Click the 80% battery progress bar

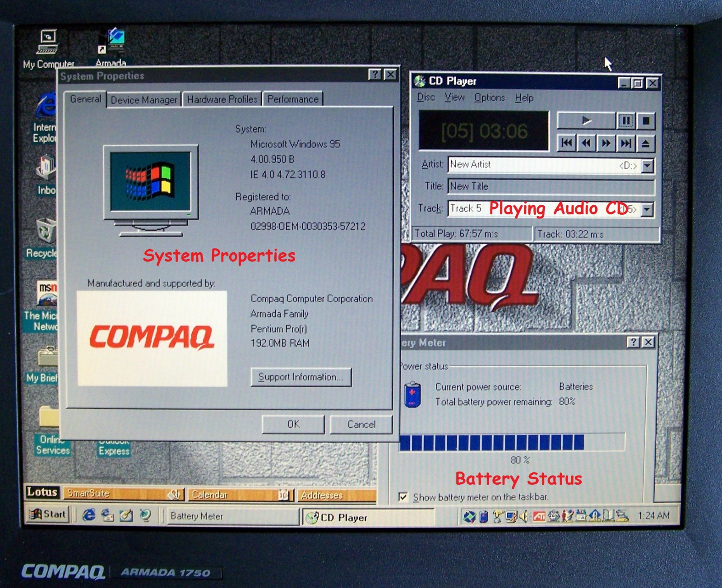point(512,442)
